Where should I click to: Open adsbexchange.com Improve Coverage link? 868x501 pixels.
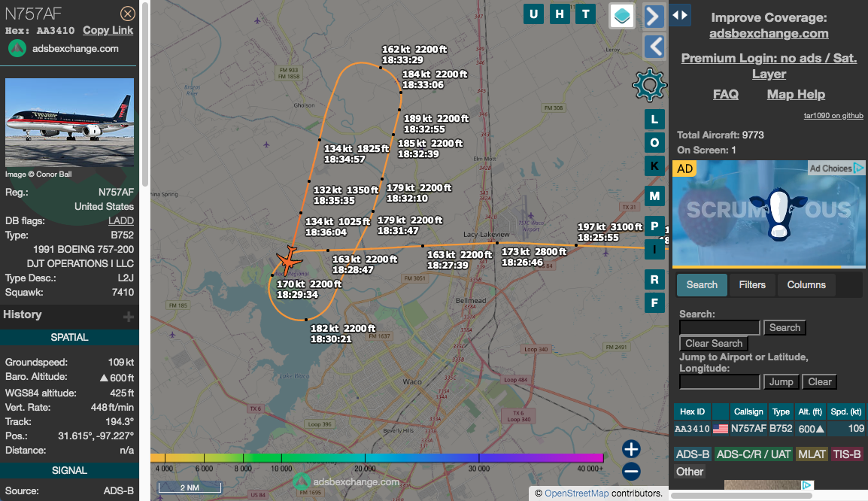pos(769,33)
